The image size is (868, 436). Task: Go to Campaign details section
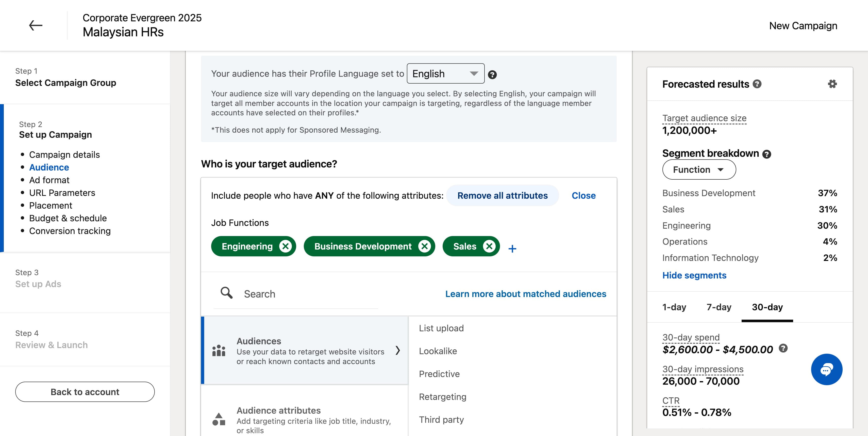[x=64, y=155]
